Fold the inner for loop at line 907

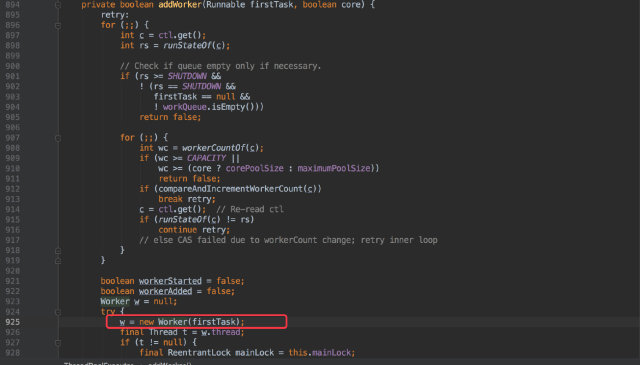point(58,138)
